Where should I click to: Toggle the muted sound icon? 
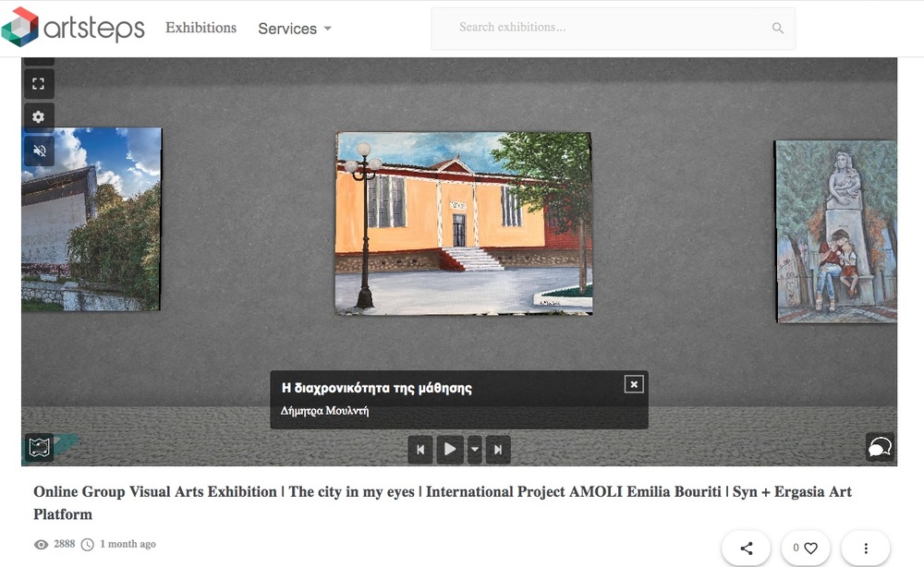pos(38,150)
